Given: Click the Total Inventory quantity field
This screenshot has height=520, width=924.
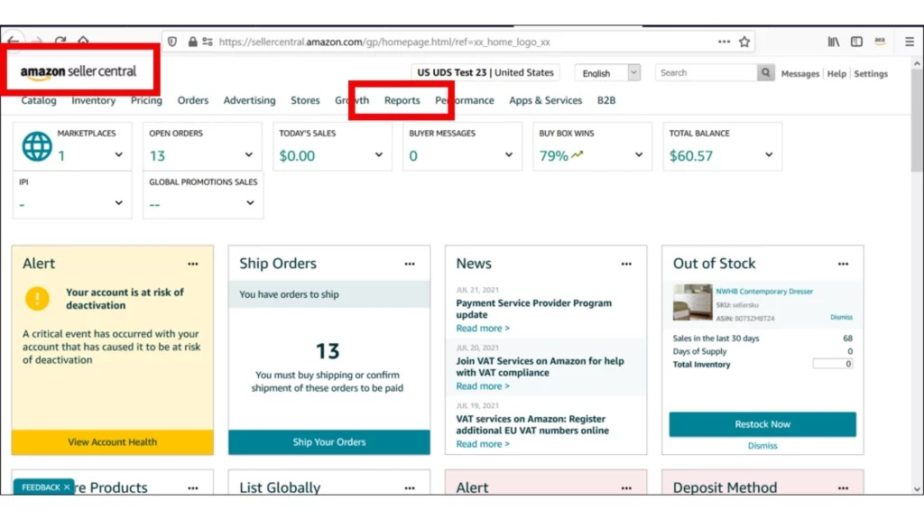Looking at the screenshot, I should 833,364.
